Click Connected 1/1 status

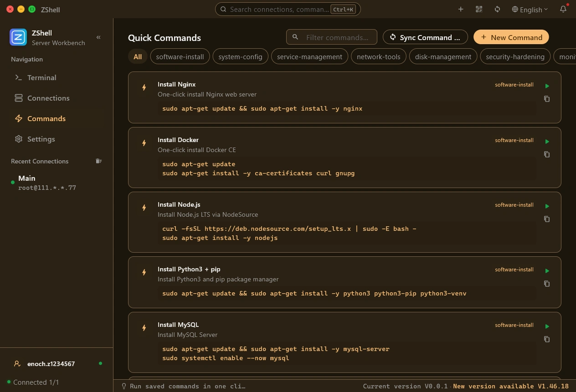click(x=33, y=382)
